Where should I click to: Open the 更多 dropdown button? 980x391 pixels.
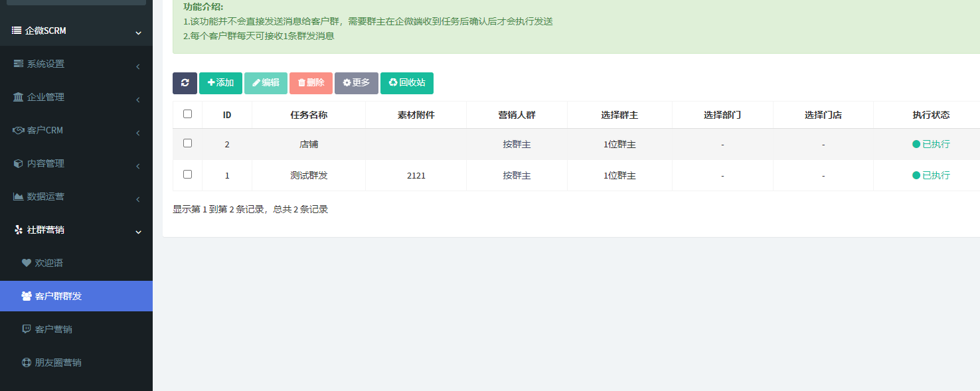click(x=356, y=83)
